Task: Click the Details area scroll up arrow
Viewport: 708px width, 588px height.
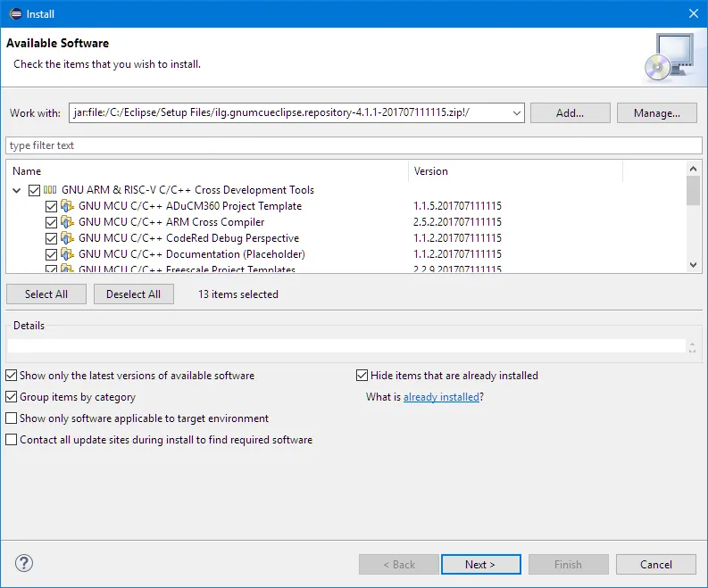Action: tap(692, 343)
